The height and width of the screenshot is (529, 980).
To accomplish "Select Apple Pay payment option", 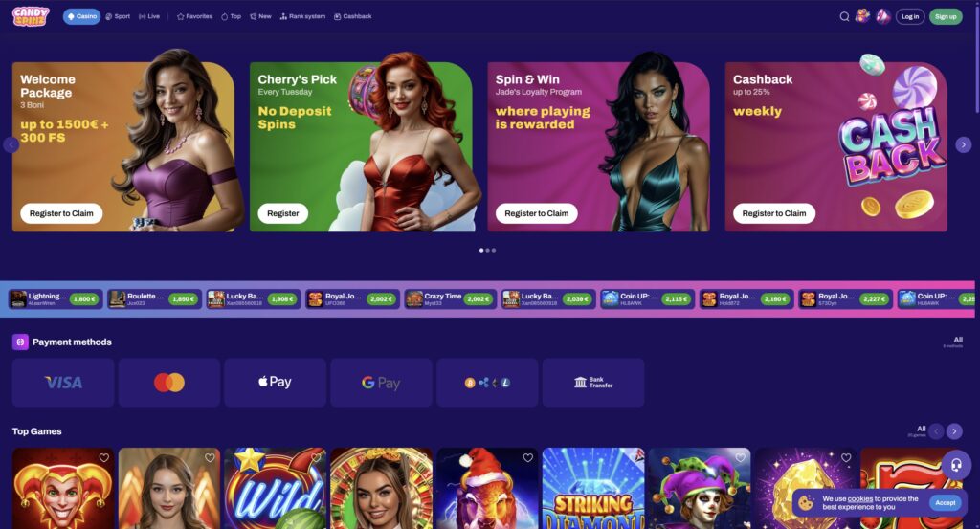I will tap(275, 383).
